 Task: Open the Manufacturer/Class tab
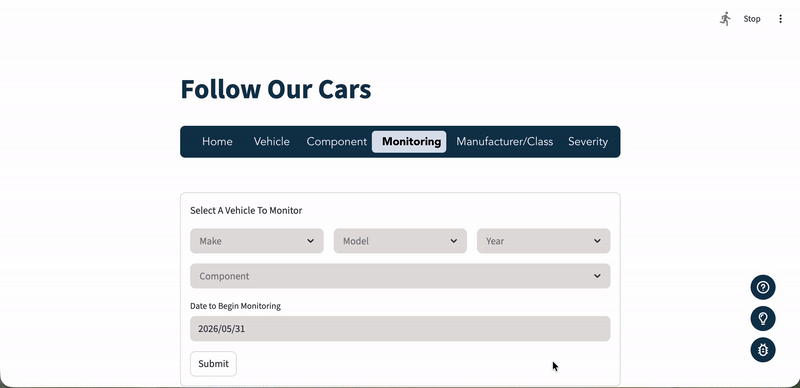tap(505, 141)
